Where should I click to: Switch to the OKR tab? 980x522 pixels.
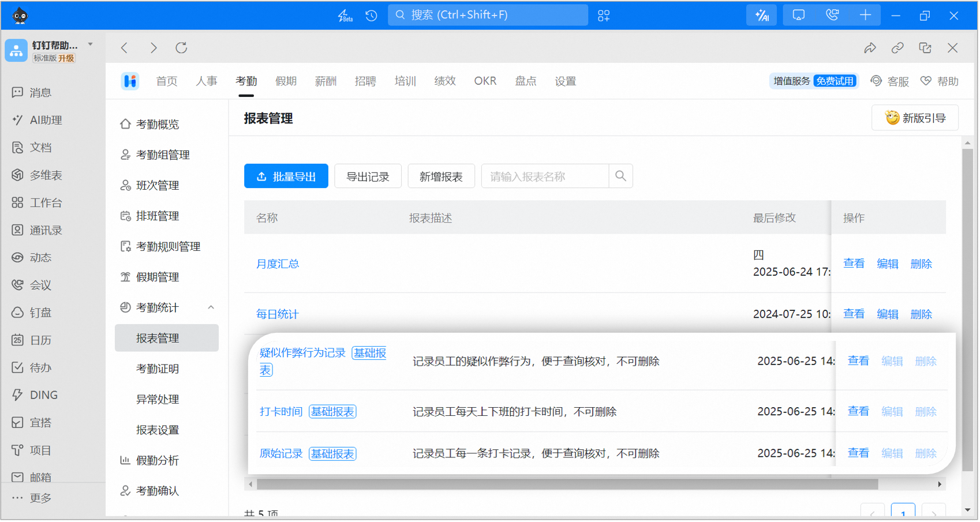pyautogui.click(x=485, y=81)
